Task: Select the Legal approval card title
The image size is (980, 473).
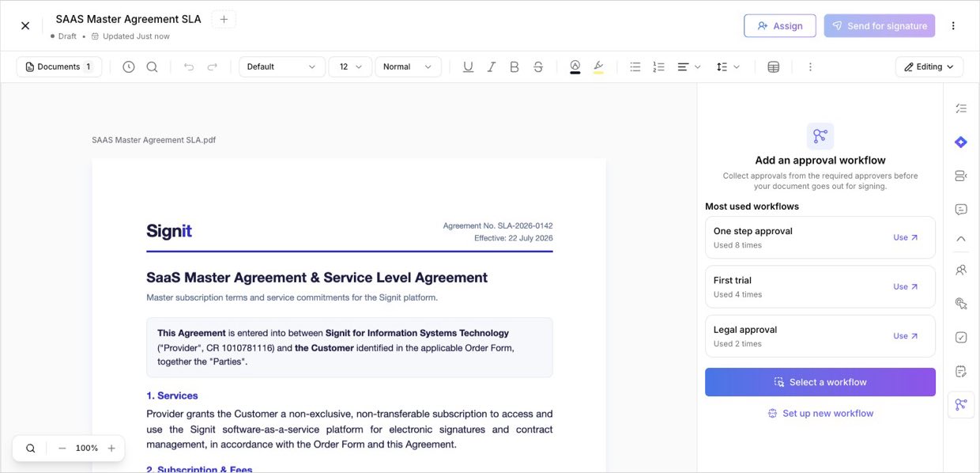Action: (744, 330)
